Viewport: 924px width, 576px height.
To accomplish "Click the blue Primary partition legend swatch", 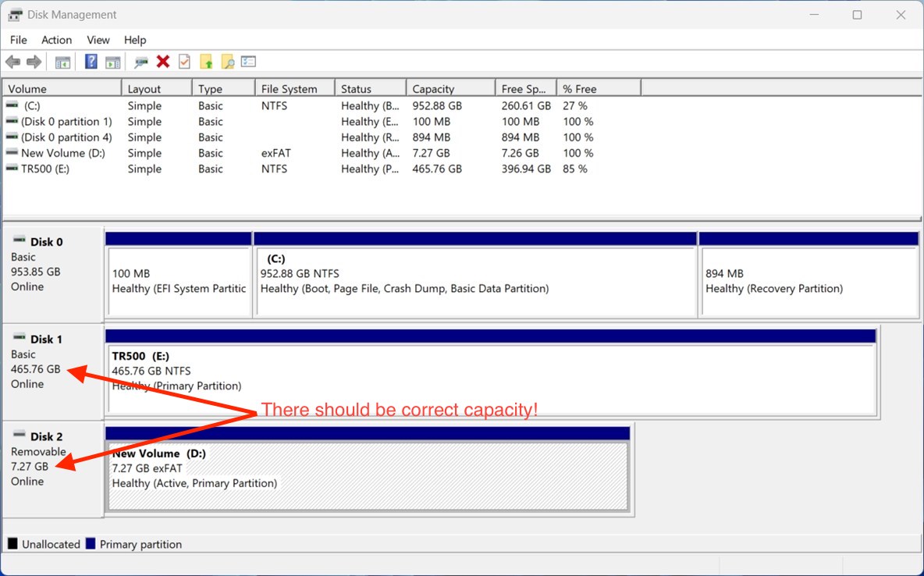I will pyautogui.click(x=91, y=543).
